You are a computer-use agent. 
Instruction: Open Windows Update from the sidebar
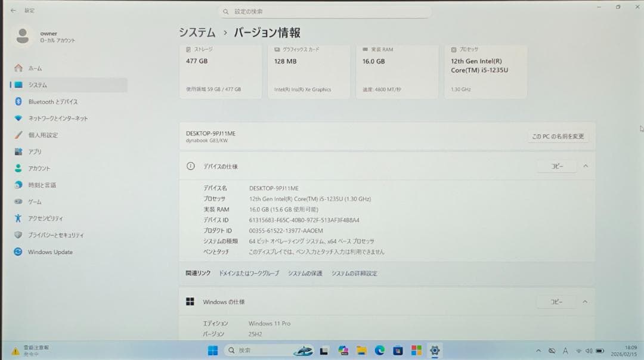pos(51,252)
